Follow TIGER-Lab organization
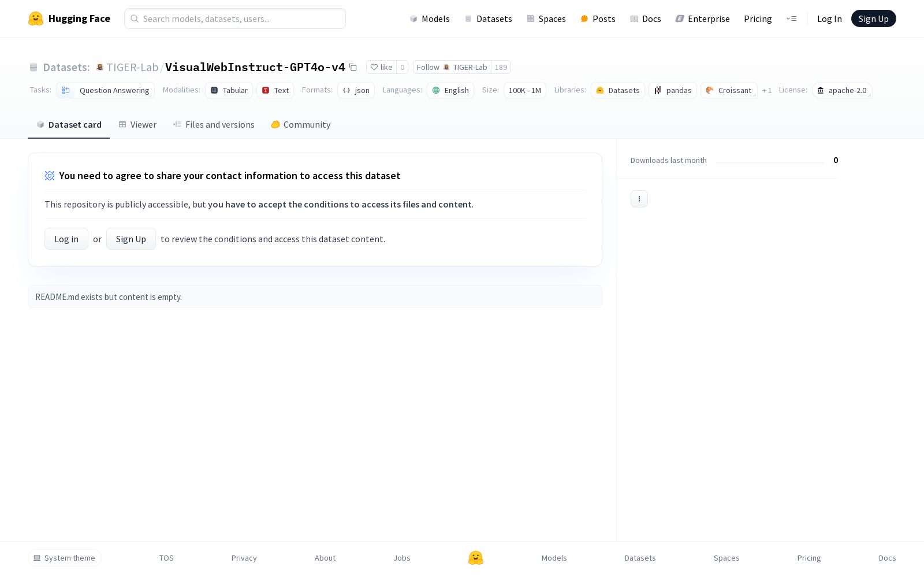This screenshot has height=578, width=924. 452,67
